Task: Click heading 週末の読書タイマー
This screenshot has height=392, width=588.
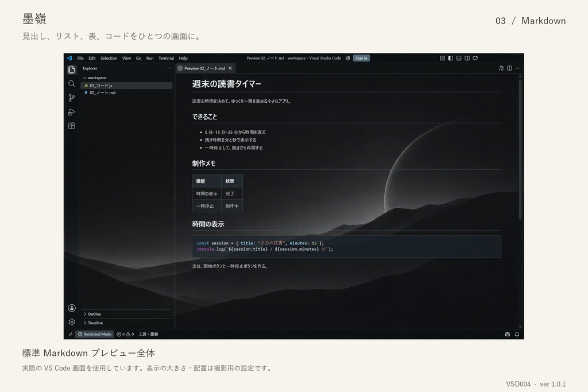Action: tap(226, 84)
